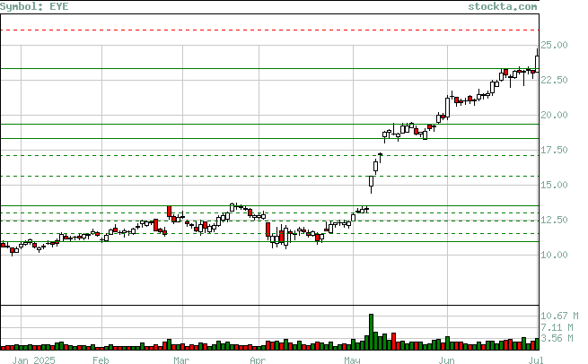Click the 'Feb' date axis label
The image size is (588, 364).
[101, 360]
